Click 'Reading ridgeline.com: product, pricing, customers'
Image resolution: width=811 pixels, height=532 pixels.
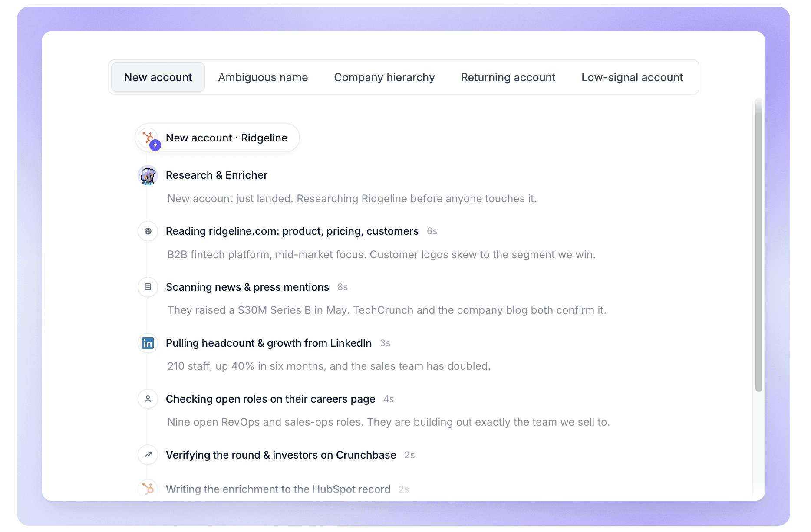pyautogui.click(x=292, y=231)
